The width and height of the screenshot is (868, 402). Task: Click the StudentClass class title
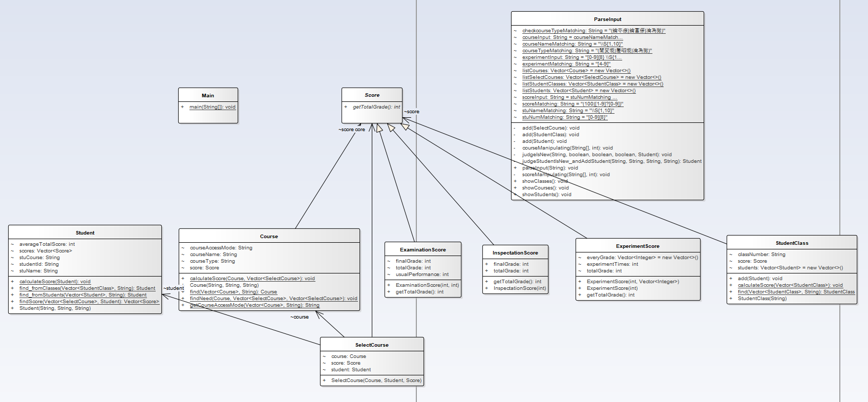(x=792, y=243)
